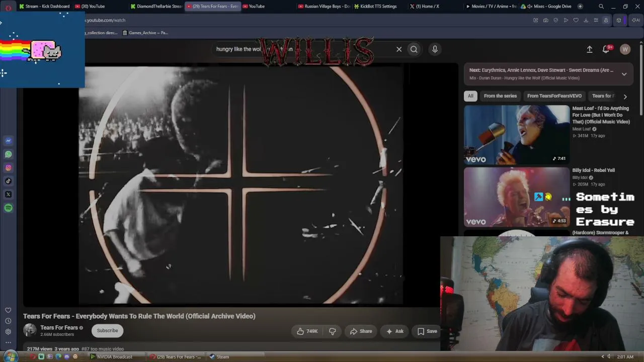The image size is (644, 362).
Task: Switch to the Stream - Kick Dashboard tab
Action: (44, 7)
